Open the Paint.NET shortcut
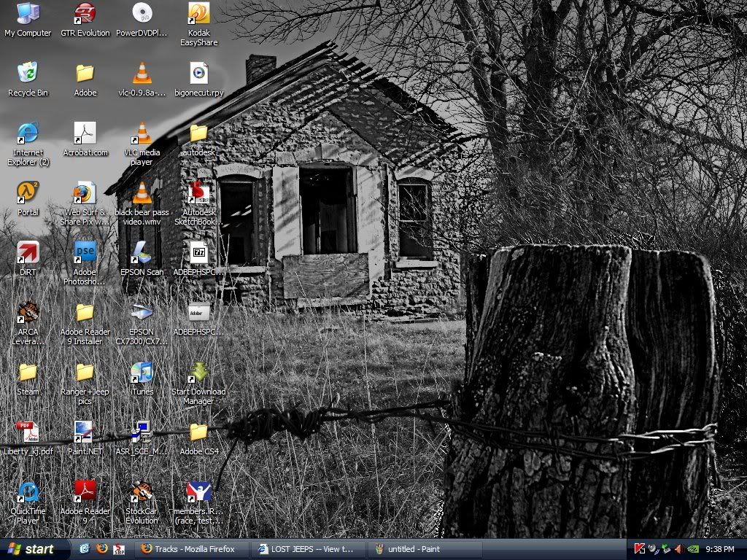The image size is (747, 560). 85,432
